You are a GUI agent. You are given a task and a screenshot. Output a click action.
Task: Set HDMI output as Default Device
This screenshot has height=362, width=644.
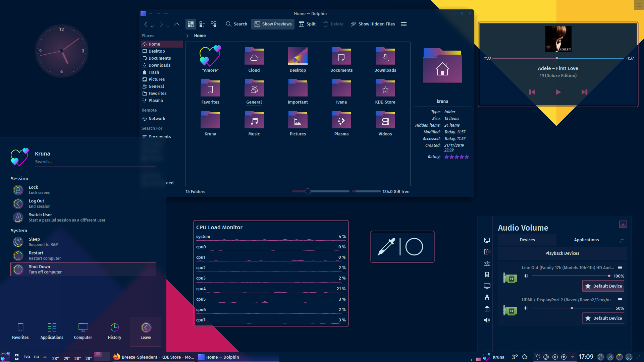click(x=603, y=318)
